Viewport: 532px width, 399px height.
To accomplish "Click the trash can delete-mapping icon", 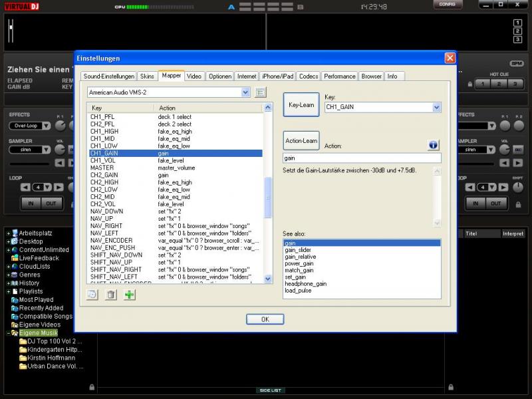I will [x=111, y=295].
